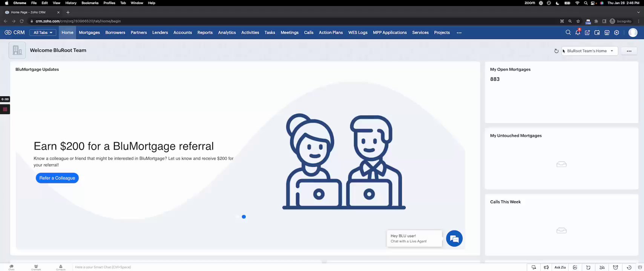This screenshot has height=271, width=644.
Task: Open the CRM search magnifier icon
Action: pos(568,32)
